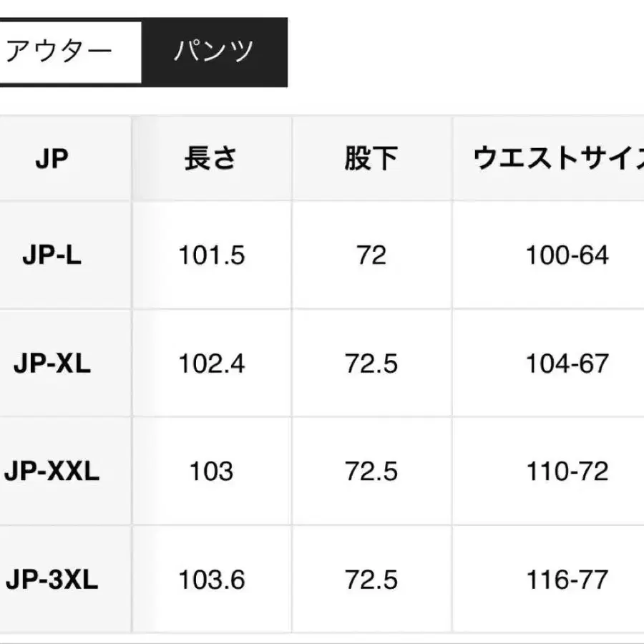Viewport: 644px width, 644px height.
Task: Select the JP-XL size row label
Action: pos(52,364)
